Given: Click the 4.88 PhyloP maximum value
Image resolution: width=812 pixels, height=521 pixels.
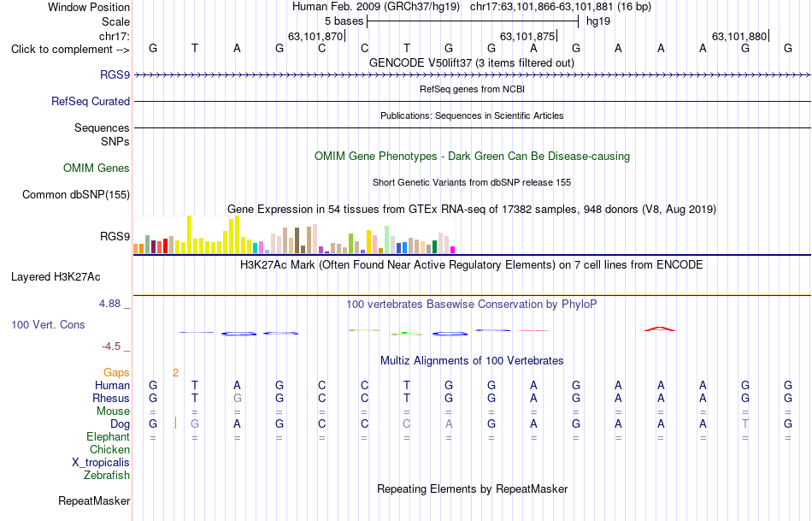Looking at the screenshot, I should pyautogui.click(x=109, y=303).
